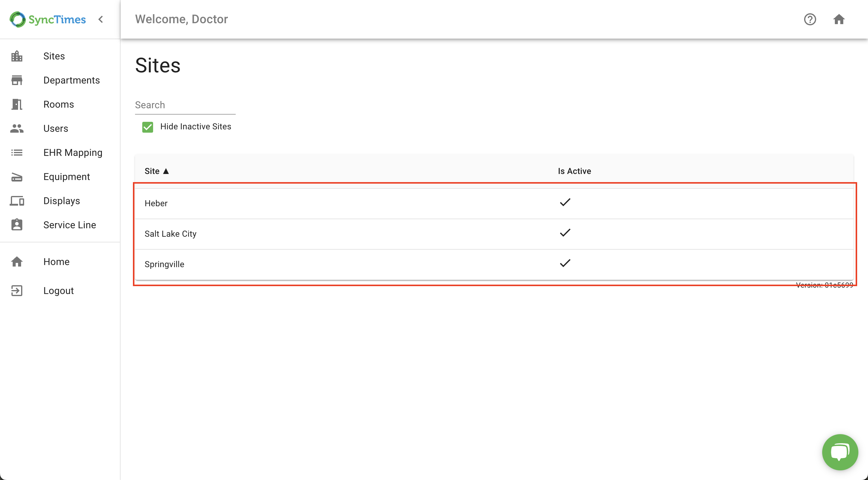Open EHR Mapping from sidebar
Screen dimensions: 868x480
point(73,153)
